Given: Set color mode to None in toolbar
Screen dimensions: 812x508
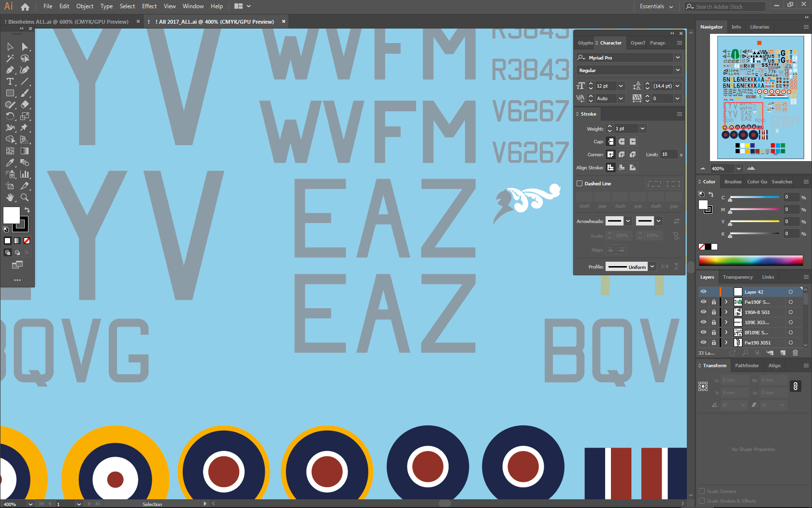Looking at the screenshot, I should coord(27,240).
